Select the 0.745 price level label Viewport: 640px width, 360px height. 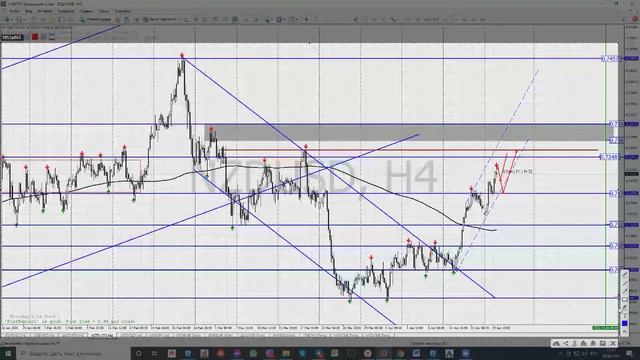point(611,59)
